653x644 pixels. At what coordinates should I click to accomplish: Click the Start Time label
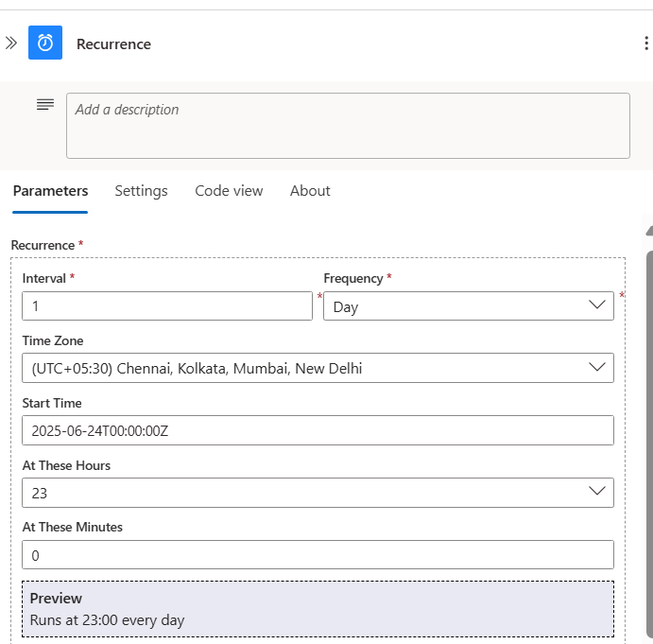point(52,403)
